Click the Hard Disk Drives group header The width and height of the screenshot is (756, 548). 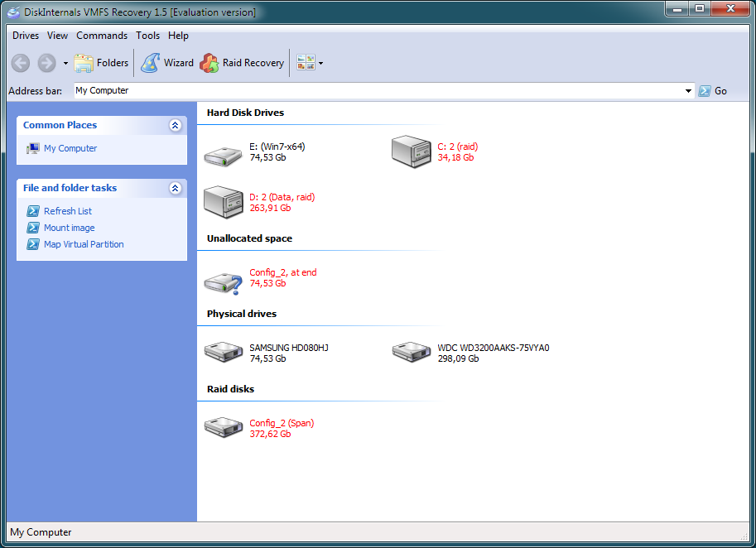(245, 113)
